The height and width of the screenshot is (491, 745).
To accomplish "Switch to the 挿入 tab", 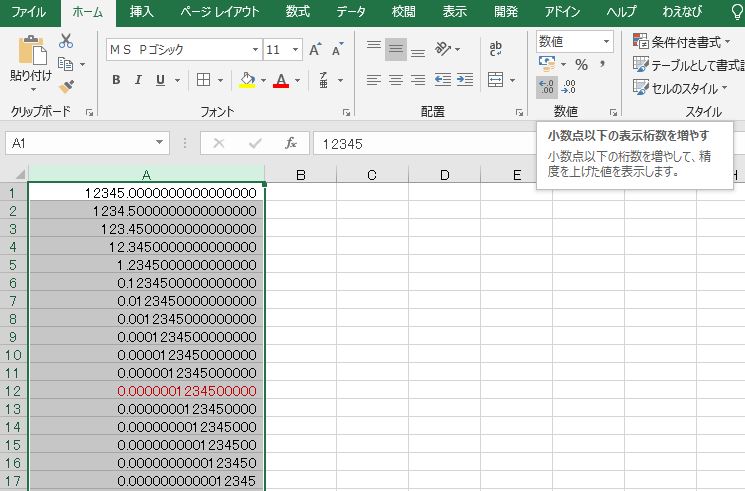I will tap(142, 11).
